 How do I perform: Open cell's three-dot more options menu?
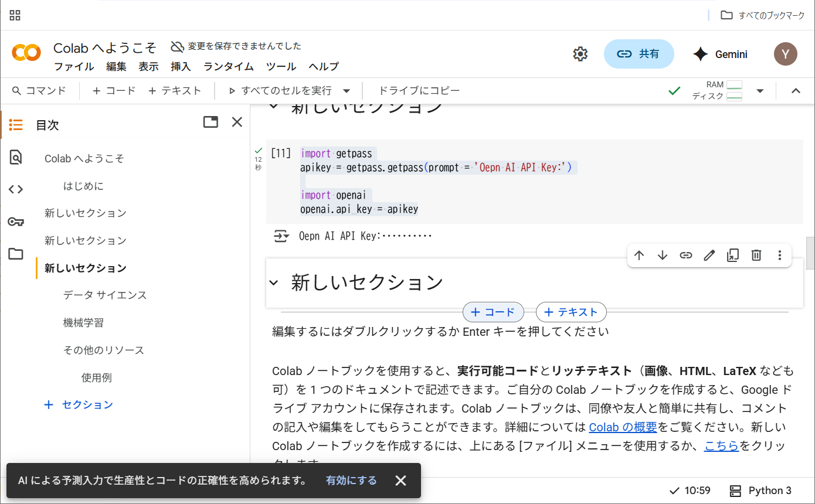(780, 256)
